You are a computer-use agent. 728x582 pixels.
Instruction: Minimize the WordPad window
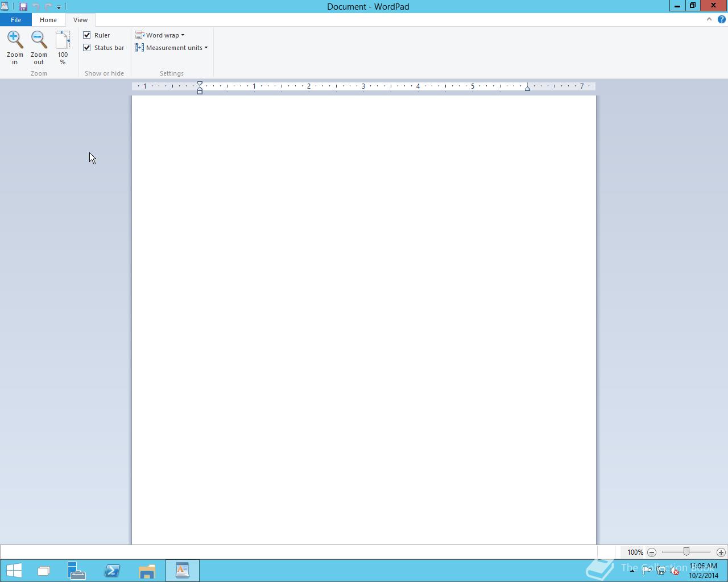click(x=677, y=6)
